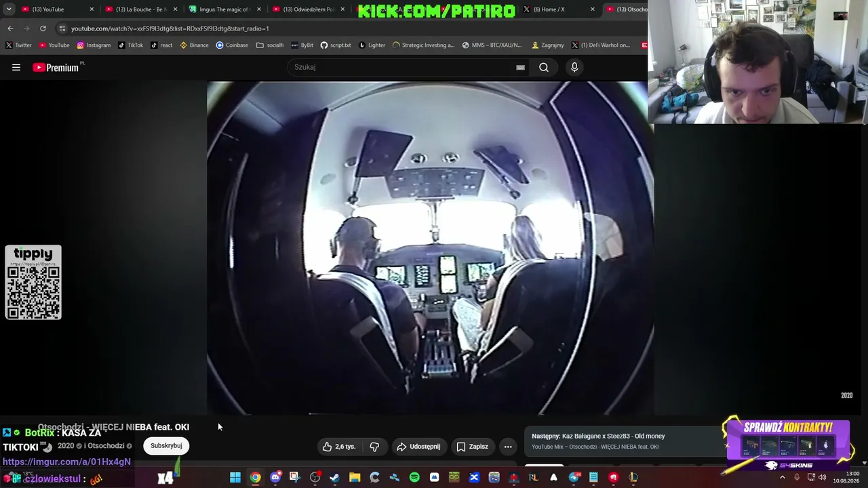The width and height of the screenshot is (868, 488).
Task: Open the MMS – BTC/XAU bookmark
Action: (492, 45)
